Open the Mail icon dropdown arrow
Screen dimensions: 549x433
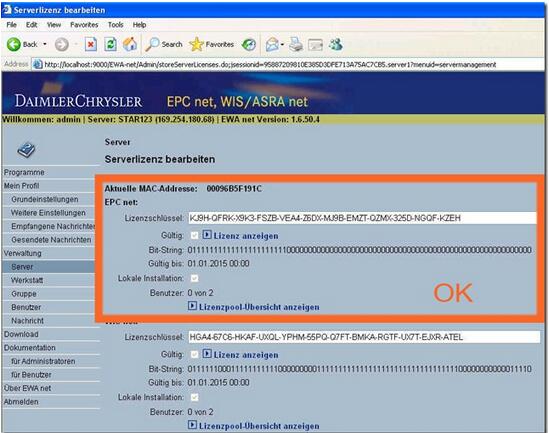pyautogui.click(x=282, y=44)
